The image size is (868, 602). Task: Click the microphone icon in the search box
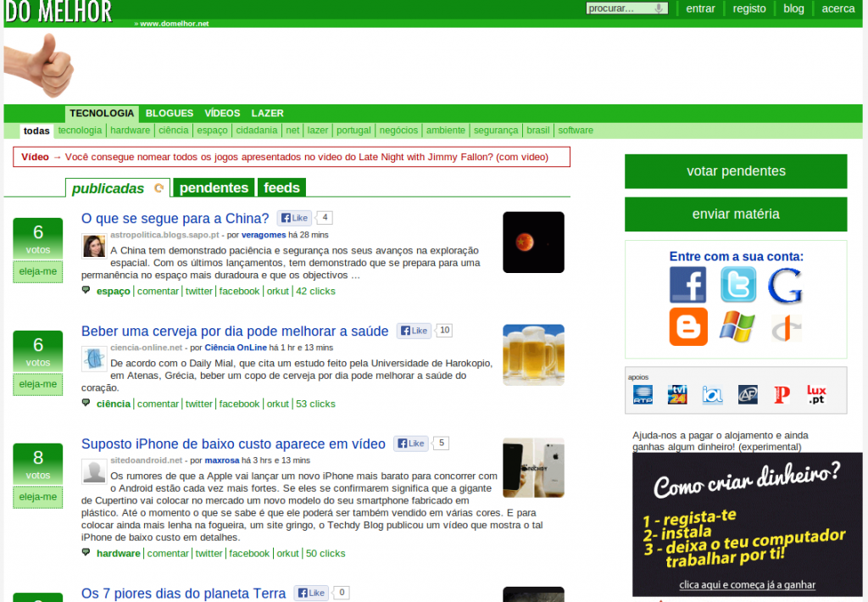(659, 8)
